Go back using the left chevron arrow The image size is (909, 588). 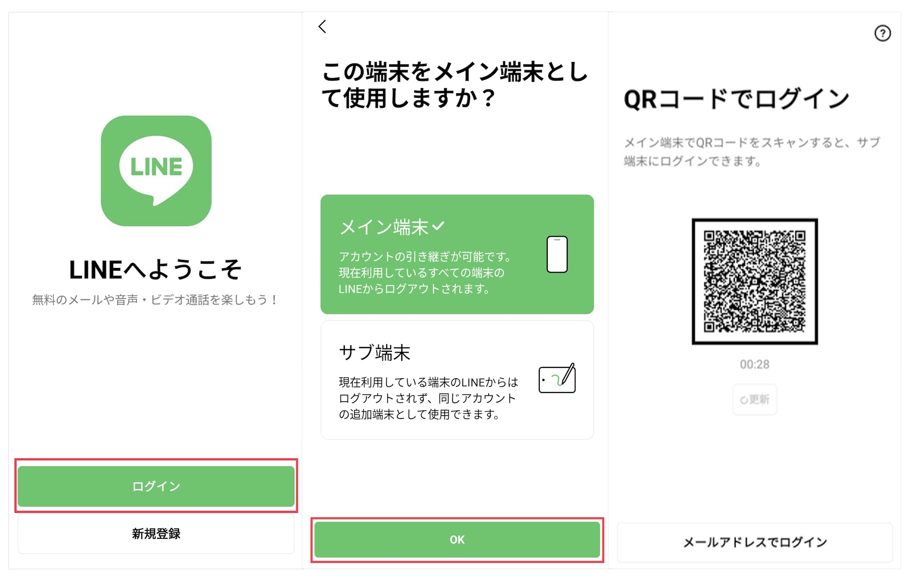pyautogui.click(x=322, y=27)
